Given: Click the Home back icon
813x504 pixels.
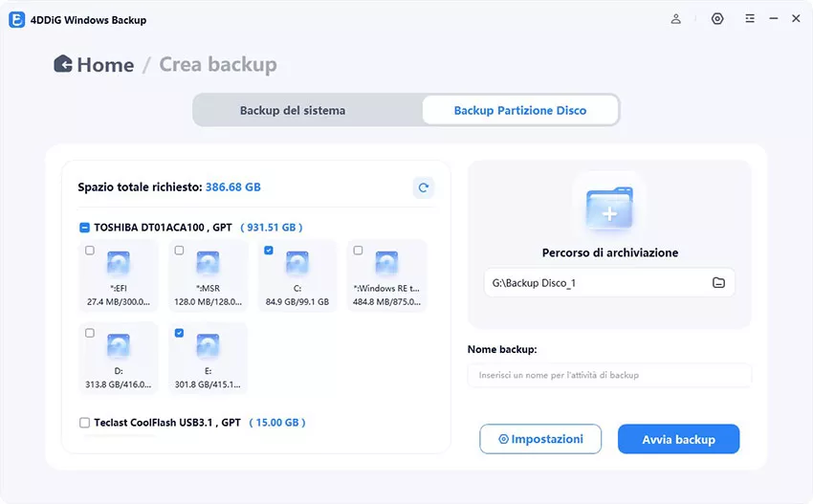Looking at the screenshot, I should pyautogui.click(x=63, y=64).
